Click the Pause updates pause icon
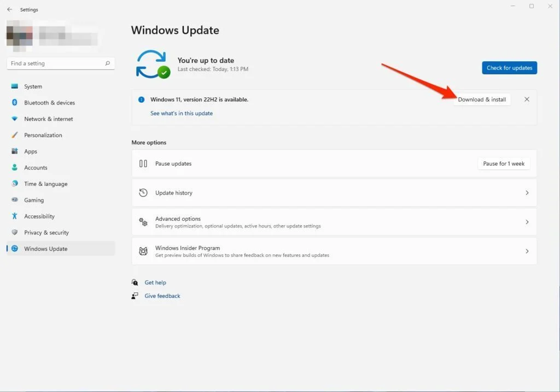Viewport: 560px width, 392px height. coord(143,163)
